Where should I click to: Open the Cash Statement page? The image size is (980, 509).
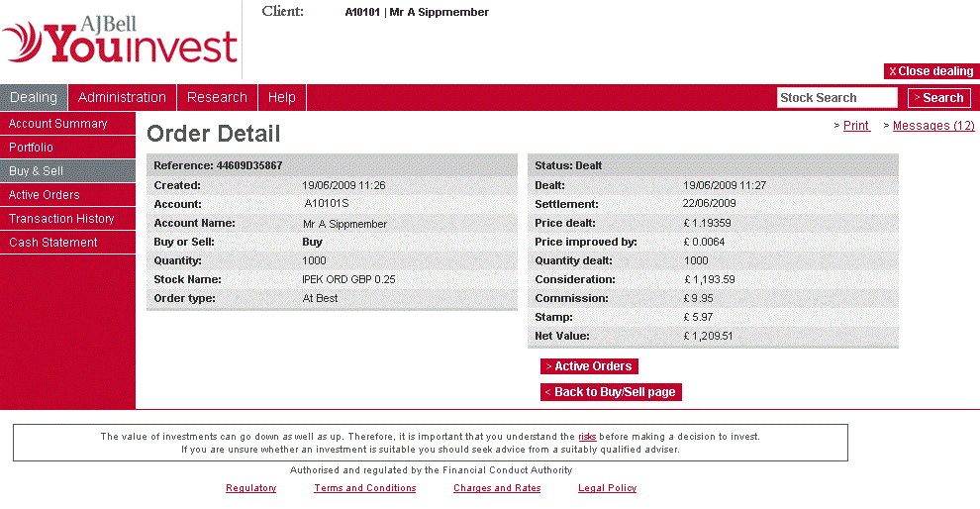pyautogui.click(x=53, y=243)
